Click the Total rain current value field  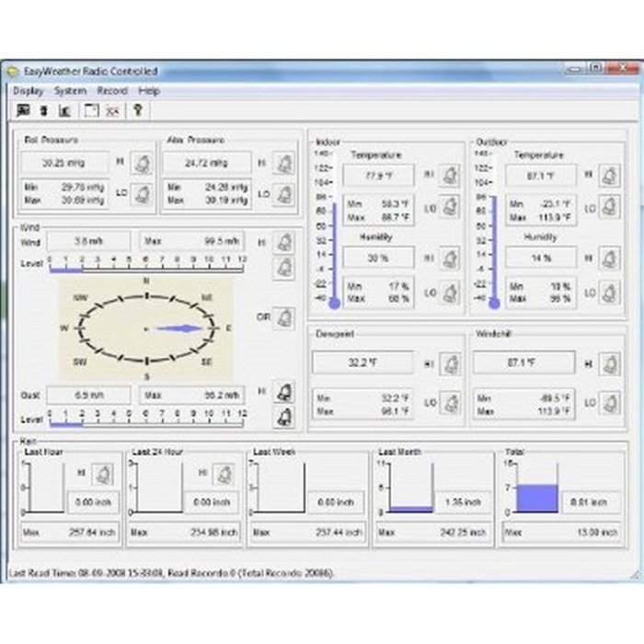tap(590, 502)
